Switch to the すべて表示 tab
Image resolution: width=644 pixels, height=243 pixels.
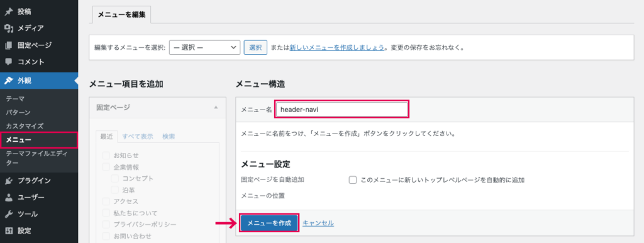(138, 137)
